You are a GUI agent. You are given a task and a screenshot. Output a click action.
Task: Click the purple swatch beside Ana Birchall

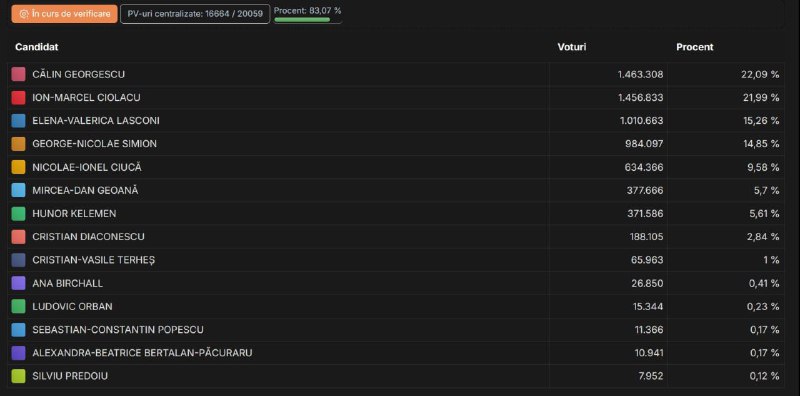18,283
